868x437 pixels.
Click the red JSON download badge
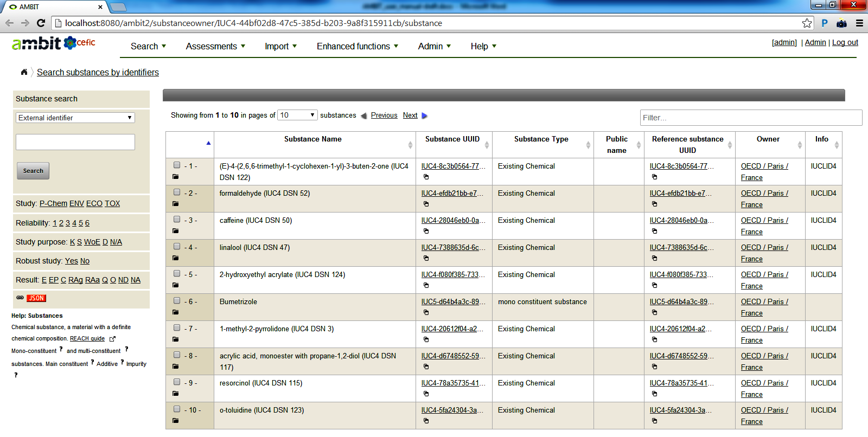[36, 298]
